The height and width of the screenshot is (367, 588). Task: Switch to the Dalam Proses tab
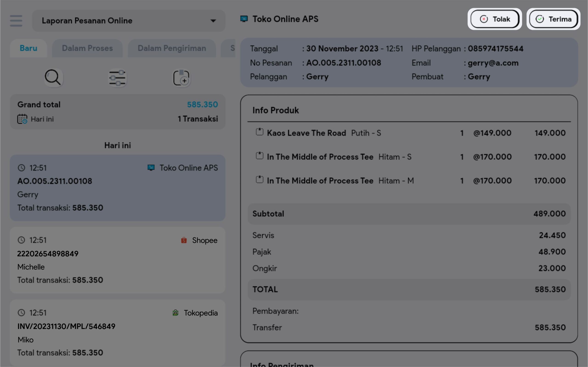click(x=87, y=48)
